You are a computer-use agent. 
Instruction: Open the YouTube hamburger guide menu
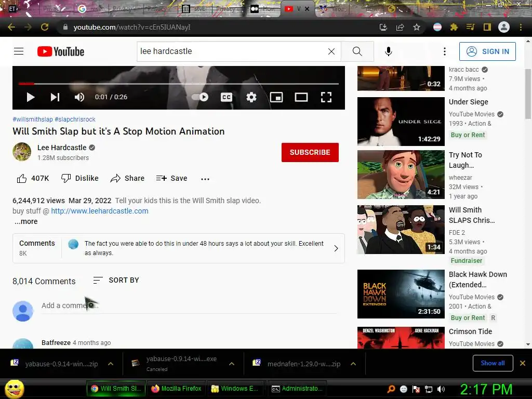[19, 51]
